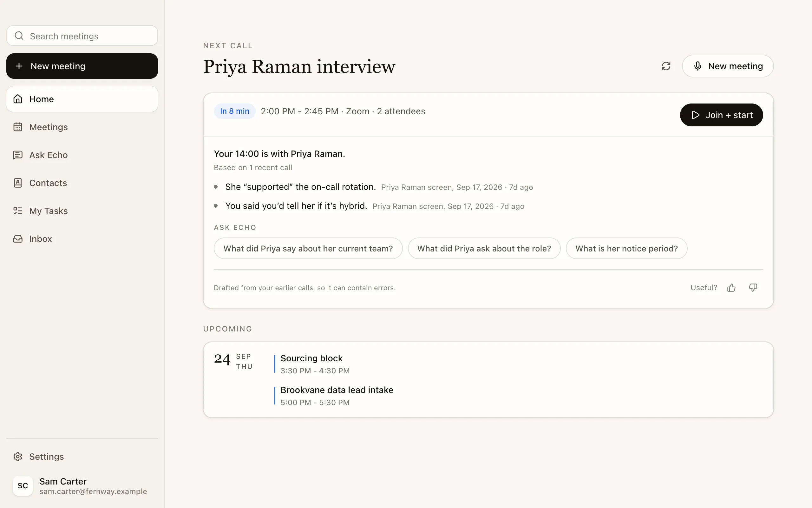Open My Tasks in sidebar
This screenshot has height=508, width=812.
82,211
